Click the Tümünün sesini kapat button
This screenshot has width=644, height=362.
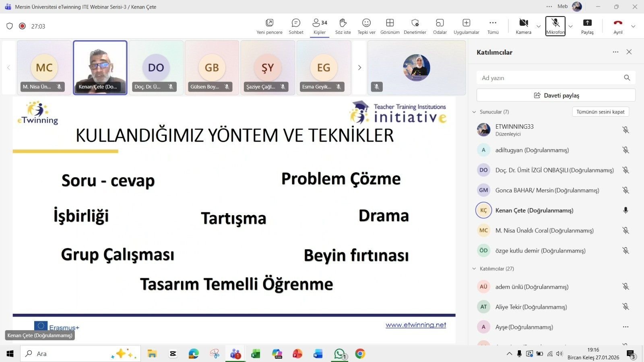point(600,112)
